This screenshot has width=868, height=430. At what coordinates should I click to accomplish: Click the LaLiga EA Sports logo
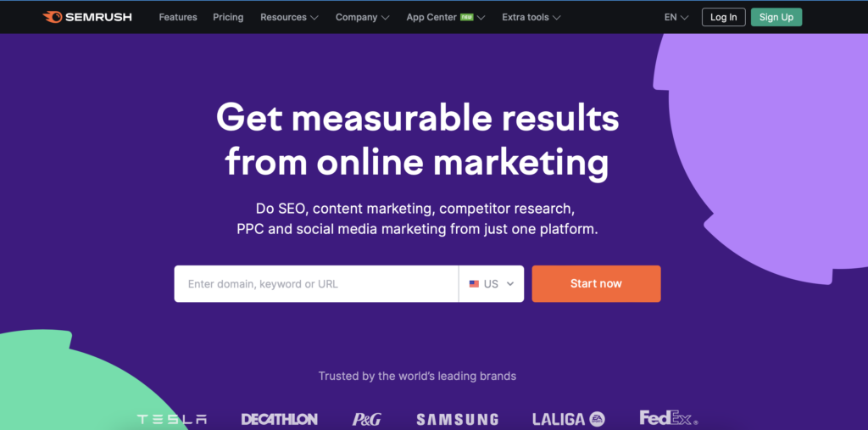tap(569, 419)
